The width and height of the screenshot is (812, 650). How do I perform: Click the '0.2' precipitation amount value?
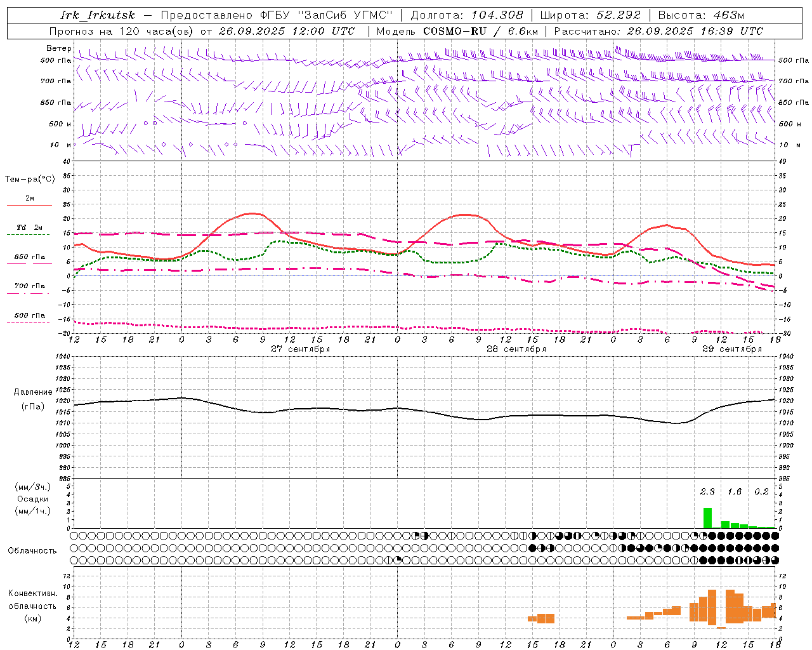click(761, 492)
